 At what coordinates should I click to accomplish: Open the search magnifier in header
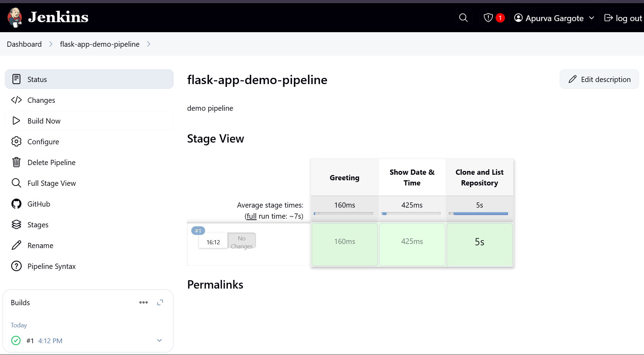(463, 18)
